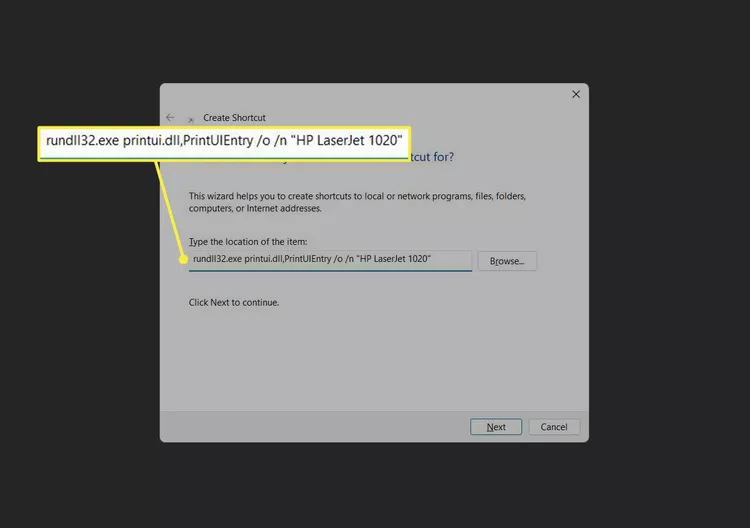Close the Create Shortcut dialog
This screenshot has height=528, width=750.
pyautogui.click(x=576, y=94)
